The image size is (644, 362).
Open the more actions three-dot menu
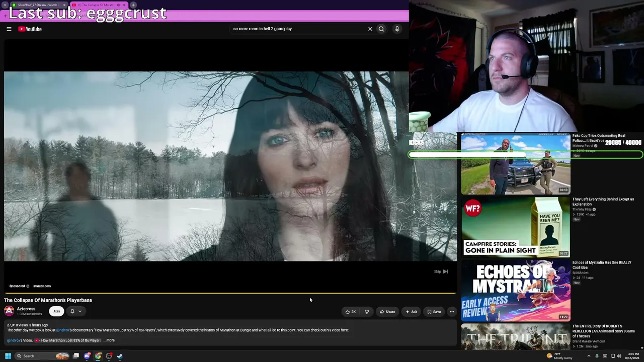tap(452, 312)
